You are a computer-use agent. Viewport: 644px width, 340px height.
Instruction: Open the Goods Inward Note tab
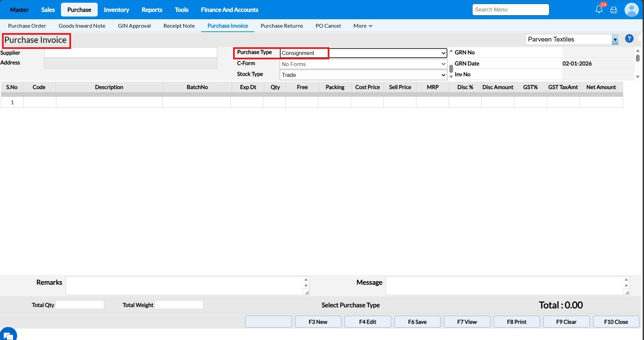[x=82, y=26]
